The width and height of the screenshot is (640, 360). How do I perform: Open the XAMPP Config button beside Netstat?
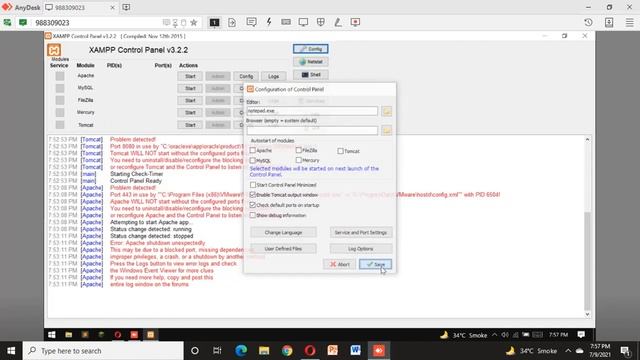pos(310,49)
